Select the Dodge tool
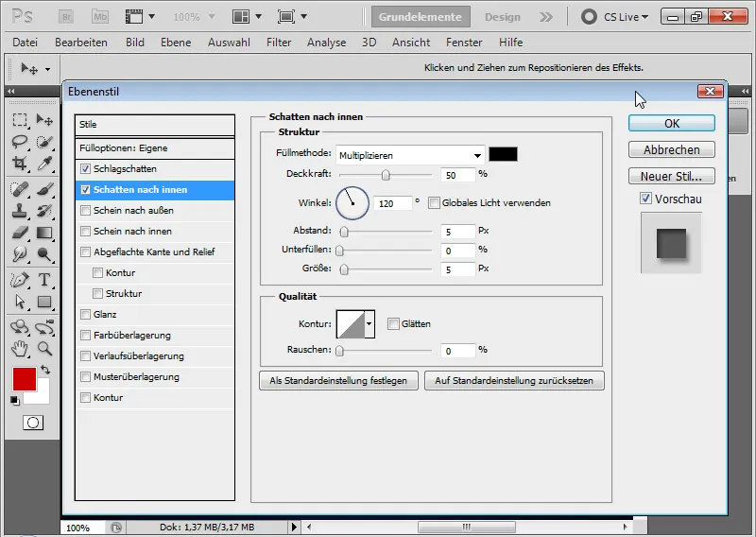Screen dimensions: 756x537 (x=44, y=253)
